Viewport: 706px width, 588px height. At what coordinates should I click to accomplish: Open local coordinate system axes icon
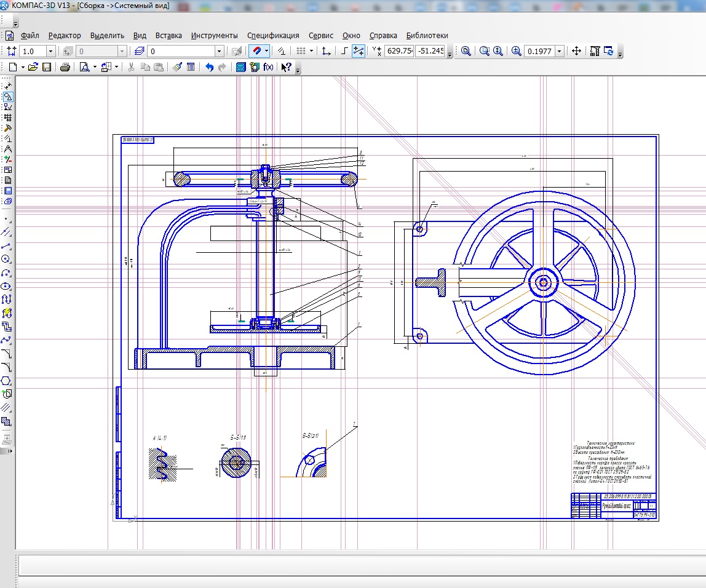coord(326,51)
